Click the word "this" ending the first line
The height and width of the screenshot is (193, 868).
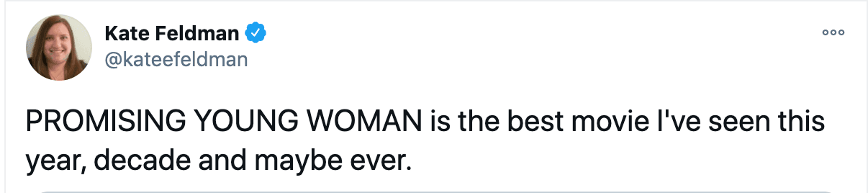coord(801,121)
